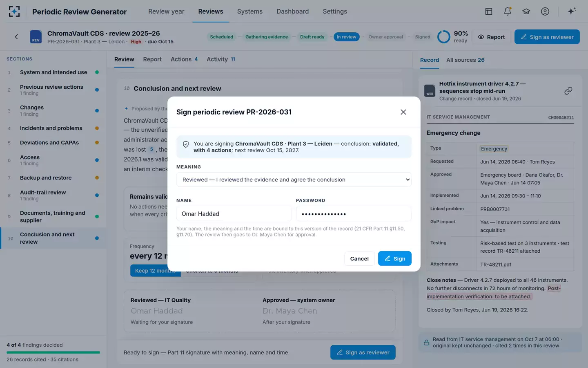Switch to All sources 26 tab
This screenshot has height=368, width=588.
coord(465,60)
